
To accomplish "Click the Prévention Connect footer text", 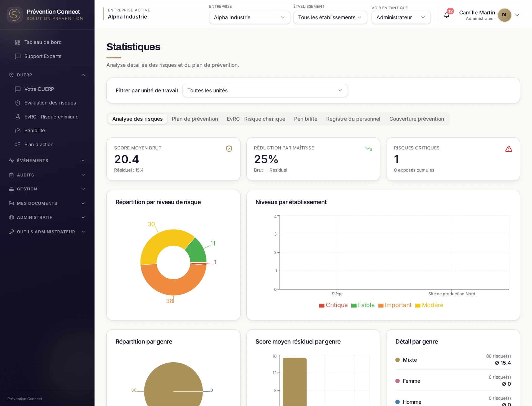I will 25,399.
